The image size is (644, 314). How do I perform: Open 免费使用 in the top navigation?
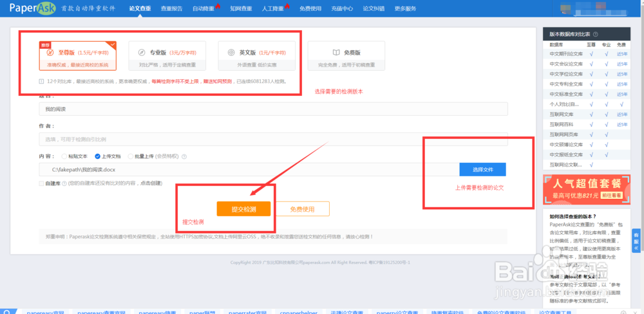click(x=310, y=8)
